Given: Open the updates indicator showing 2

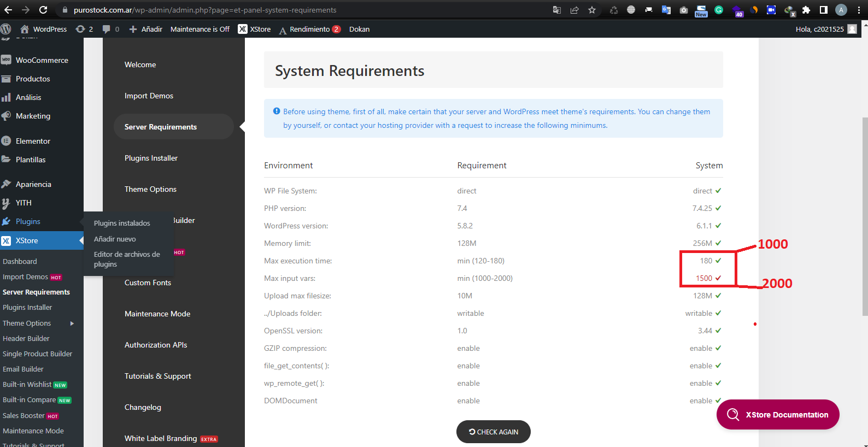Looking at the screenshot, I should pyautogui.click(x=84, y=29).
